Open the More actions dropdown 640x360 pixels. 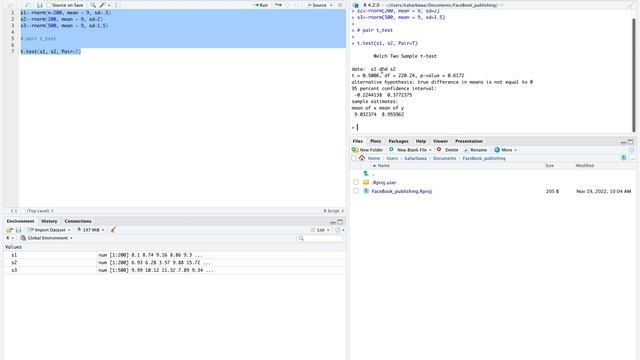pyautogui.click(x=506, y=150)
